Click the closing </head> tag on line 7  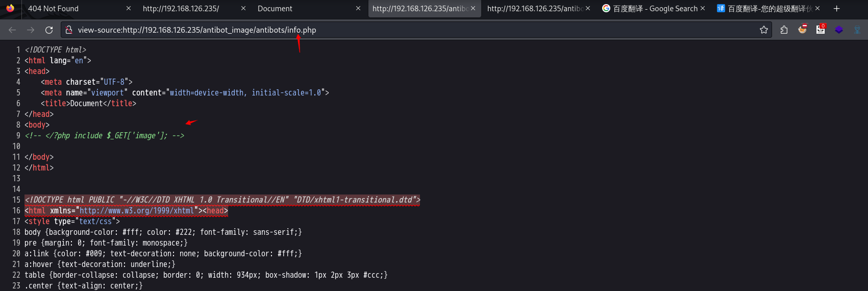[39, 114]
